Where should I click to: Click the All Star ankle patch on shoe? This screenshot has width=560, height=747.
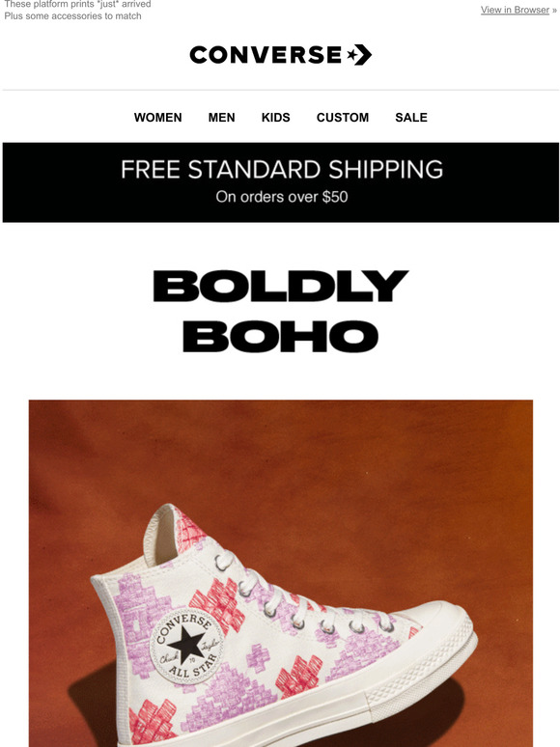pos(186,646)
